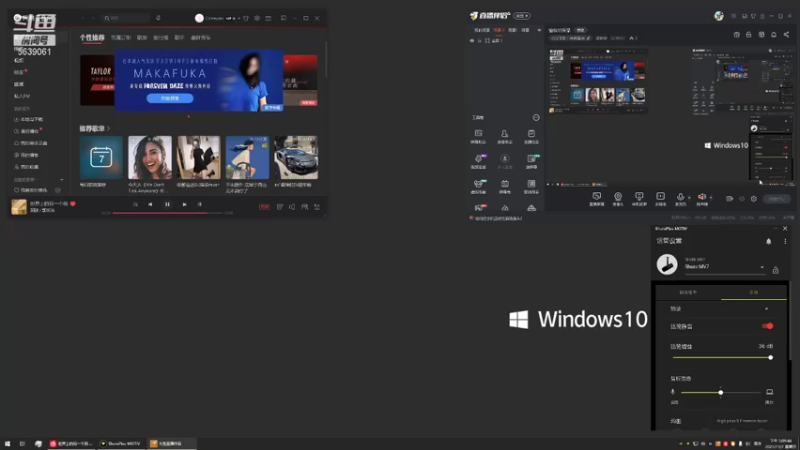Open the streaming app user avatar
The image size is (800, 450).
pyautogui.click(x=718, y=16)
